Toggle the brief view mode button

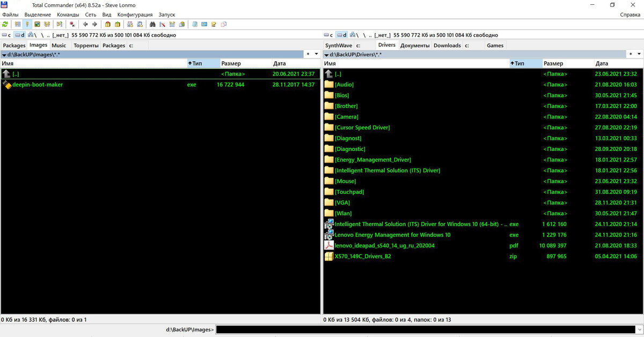(18, 24)
